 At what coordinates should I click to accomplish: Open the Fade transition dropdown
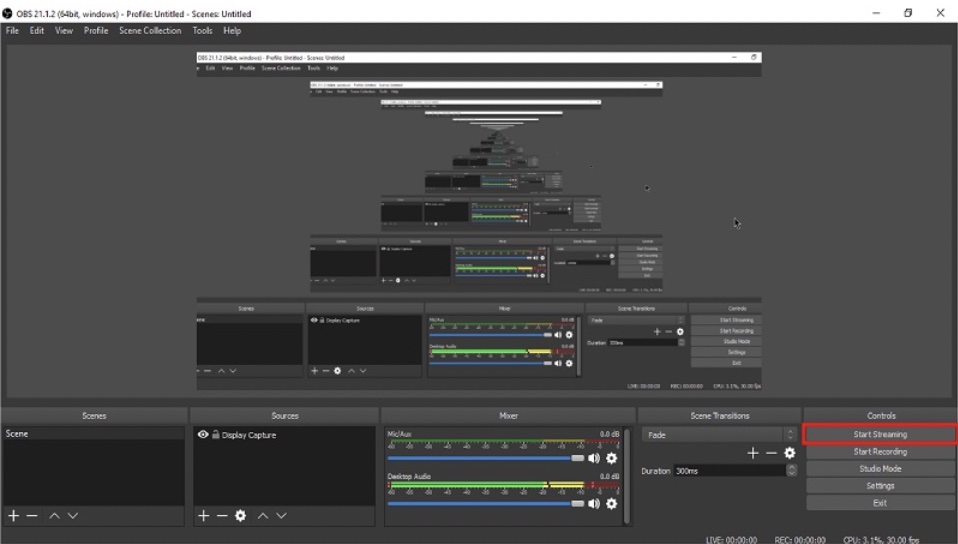[x=719, y=435]
